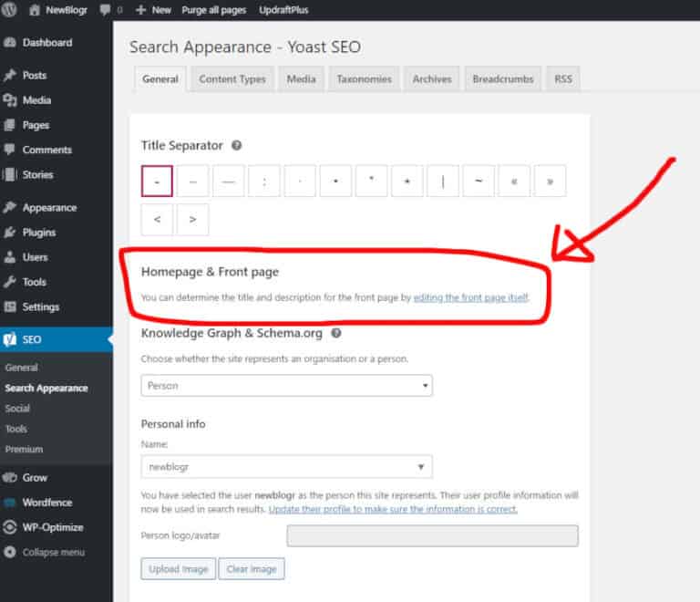
Task: Open Media library in sidebar
Action: coord(36,100)
